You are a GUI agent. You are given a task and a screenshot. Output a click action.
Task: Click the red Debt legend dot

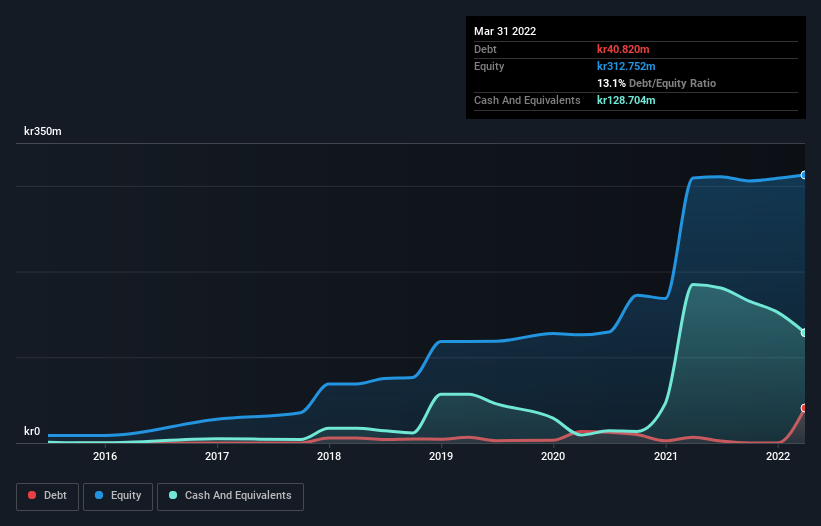[32, 495]
